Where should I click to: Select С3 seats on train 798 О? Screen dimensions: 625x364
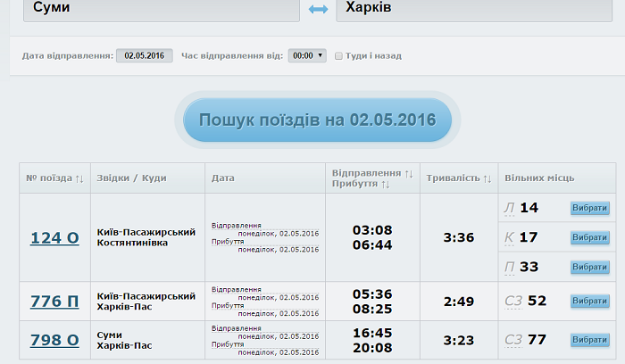[x=589, y=340]
